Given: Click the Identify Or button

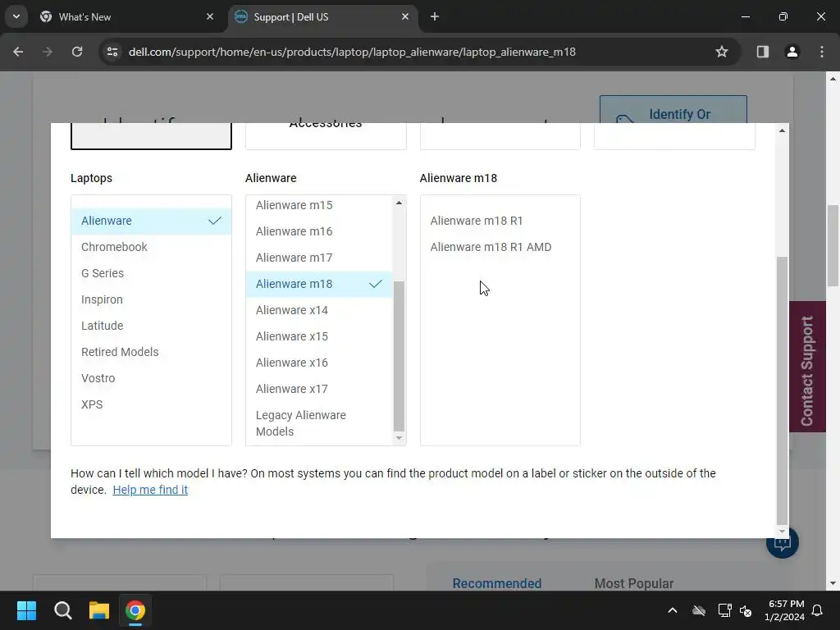Looking at the screenshot, I should click(673, 110).
